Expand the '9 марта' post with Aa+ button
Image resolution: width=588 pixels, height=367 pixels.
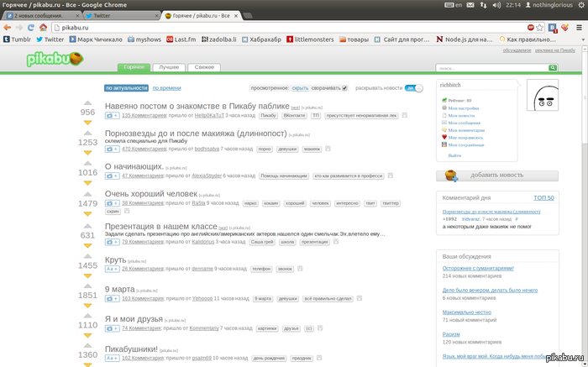click(113, 298)
